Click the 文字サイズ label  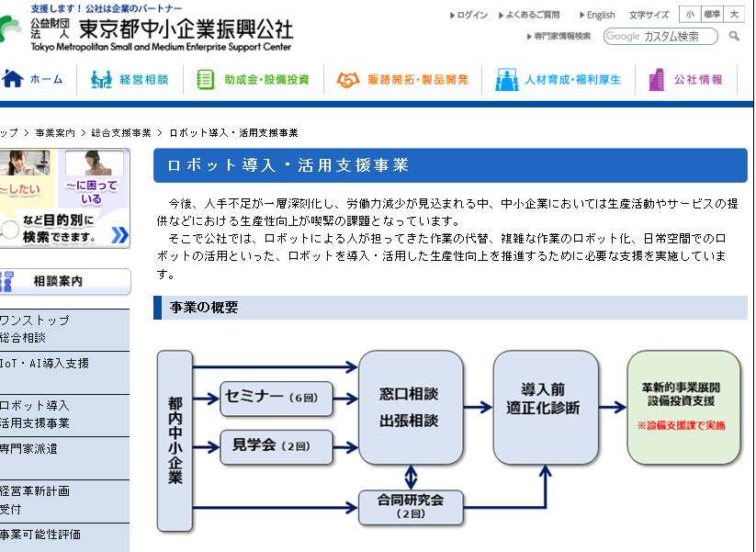pos(649,15)
